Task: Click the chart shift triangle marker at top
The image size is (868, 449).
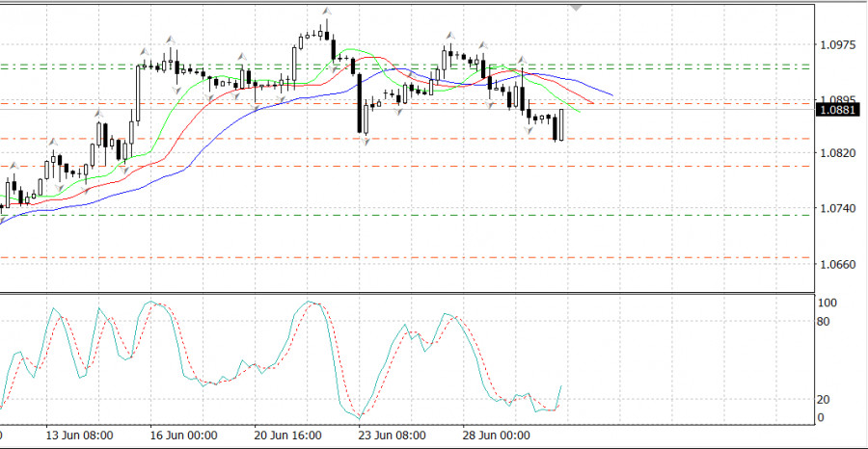Action: pos(577,6)
